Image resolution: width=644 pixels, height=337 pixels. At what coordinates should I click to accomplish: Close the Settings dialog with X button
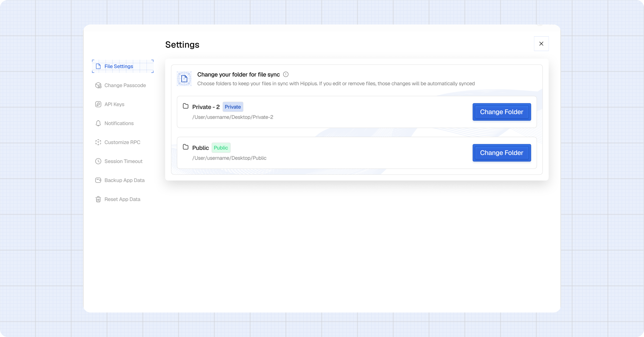click(541, 44)
